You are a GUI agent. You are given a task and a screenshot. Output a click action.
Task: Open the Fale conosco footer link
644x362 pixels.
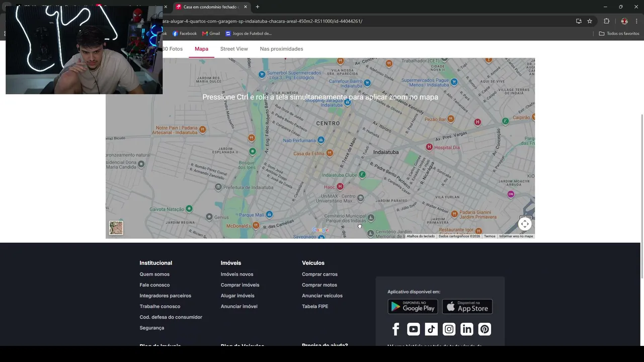point(154,285)
